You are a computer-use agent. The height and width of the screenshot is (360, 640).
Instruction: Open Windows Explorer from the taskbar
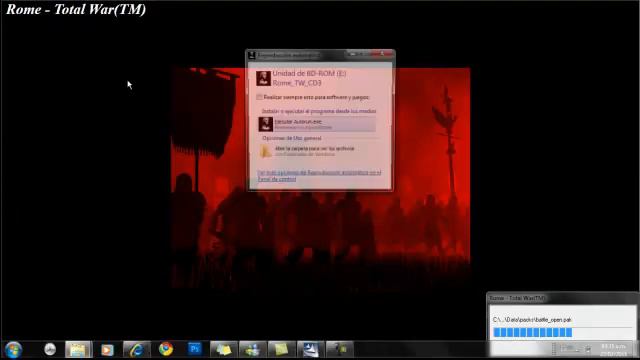(x=78, y=350)
